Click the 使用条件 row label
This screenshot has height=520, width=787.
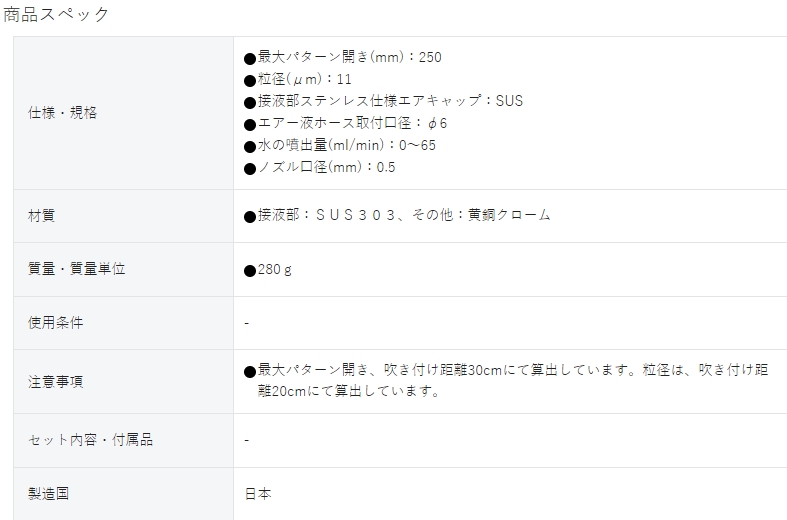coord(55,322)
